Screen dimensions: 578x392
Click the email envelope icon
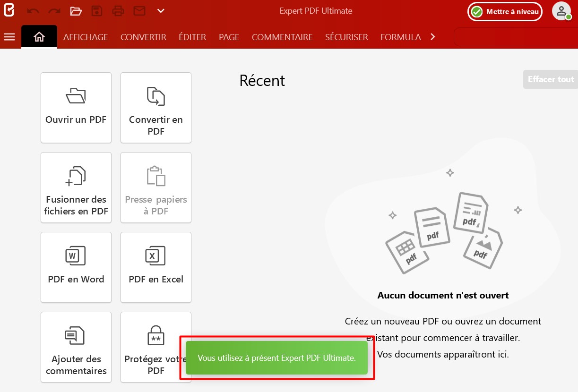139,11
